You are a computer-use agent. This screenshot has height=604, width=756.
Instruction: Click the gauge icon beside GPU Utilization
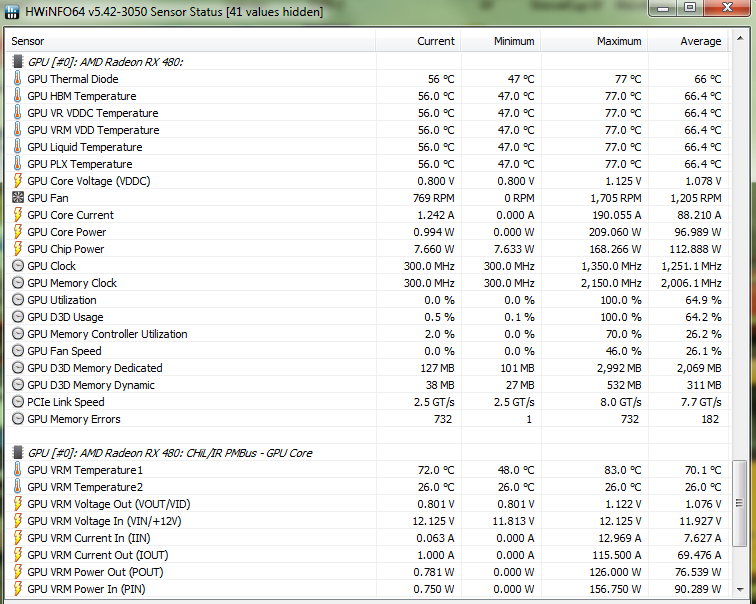tap(18, 299)
